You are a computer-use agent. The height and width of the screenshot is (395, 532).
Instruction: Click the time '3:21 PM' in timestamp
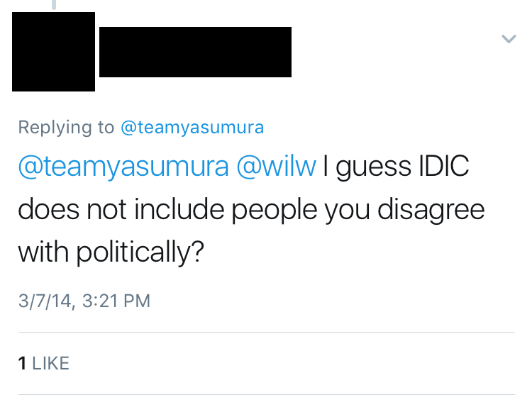click(x=116, y=301)
